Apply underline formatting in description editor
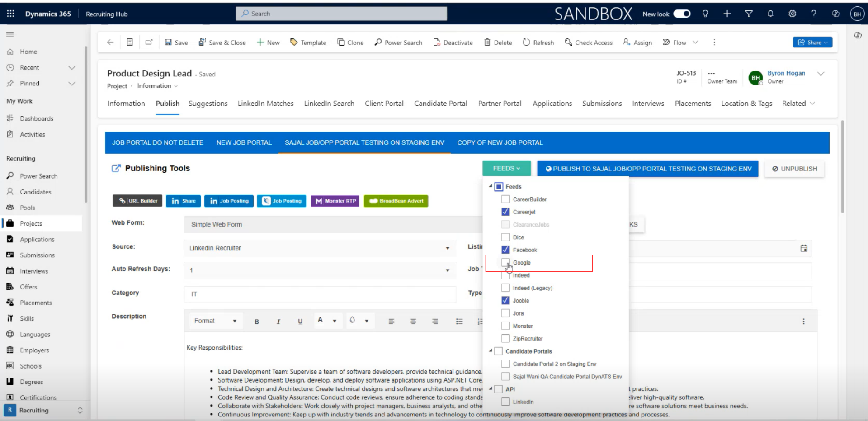868x421 pixels. pyautogui.click(x=300, y=322)
